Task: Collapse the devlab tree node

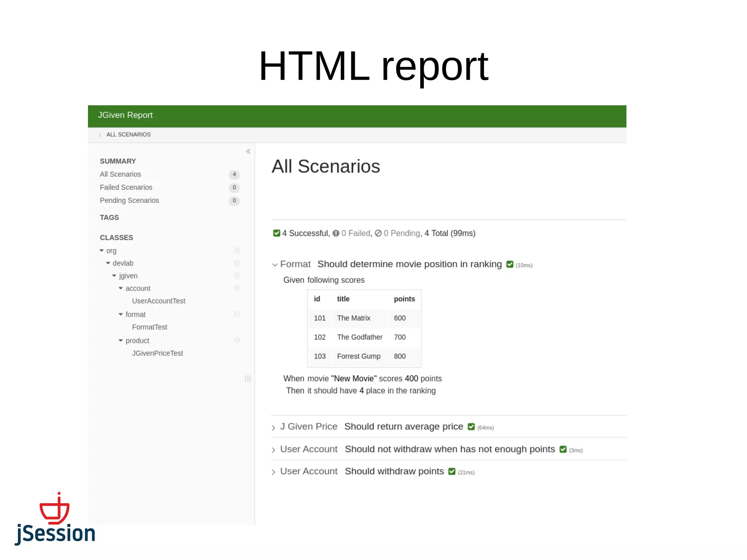Action: (108, 263)
